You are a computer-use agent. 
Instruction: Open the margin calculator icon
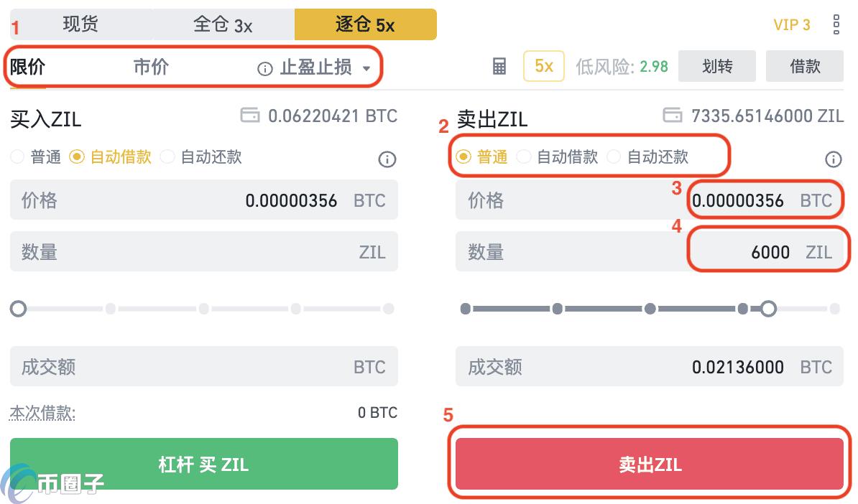click(x=498, y=66)
